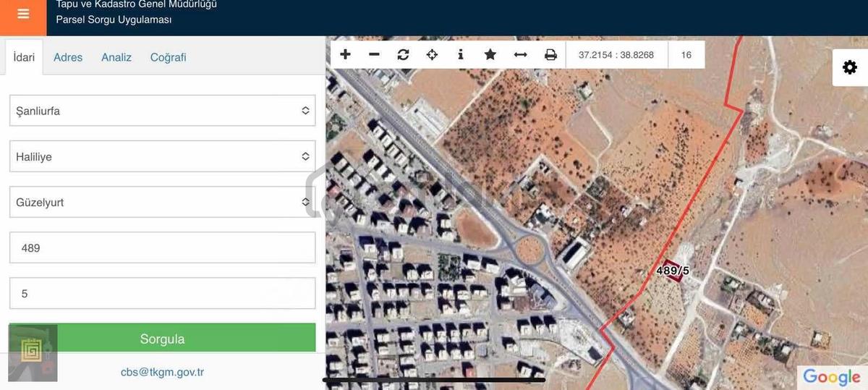Zoom in with the plus icon
This screenshot has height=390, width=868.
[x=345, y=54]
